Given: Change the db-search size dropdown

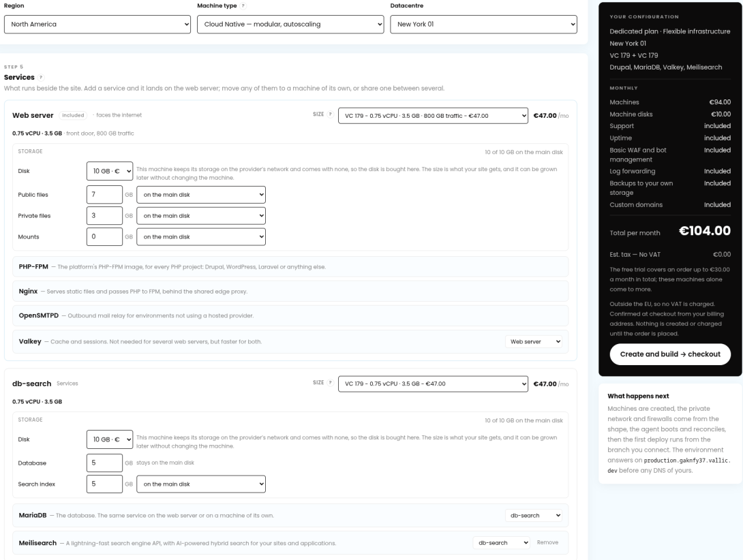Looking at the screenshot, I should pos(433,384).
